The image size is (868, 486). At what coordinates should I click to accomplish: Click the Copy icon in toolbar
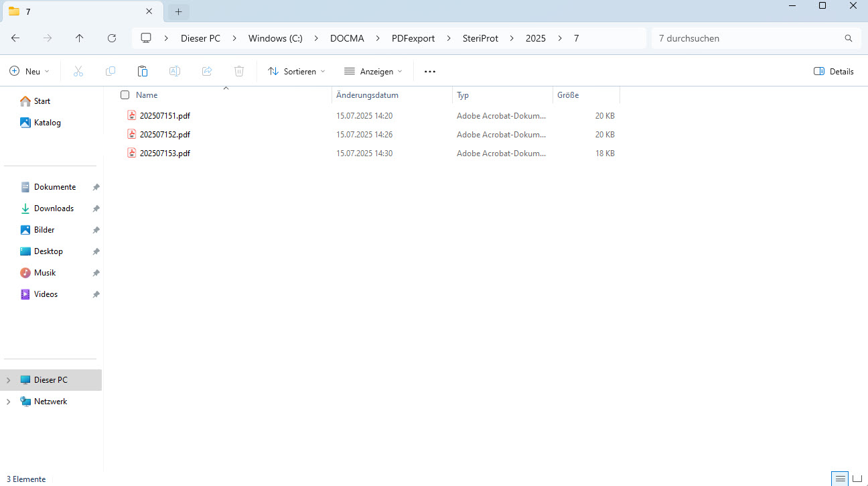(x=111, y=71)
